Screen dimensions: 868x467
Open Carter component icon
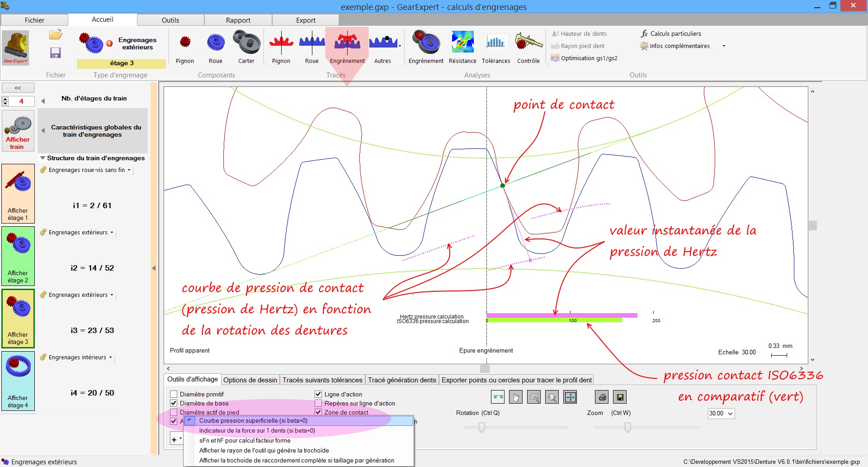click(246, 42)
